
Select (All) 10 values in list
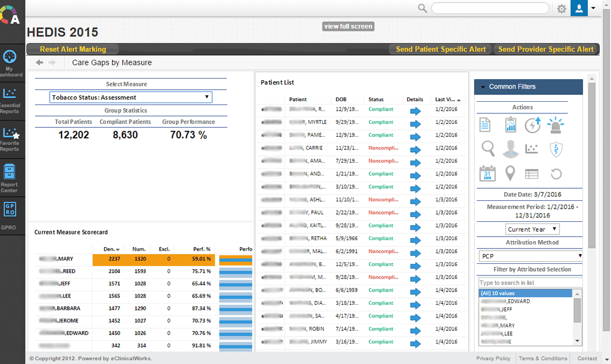(x=525, y=293)
